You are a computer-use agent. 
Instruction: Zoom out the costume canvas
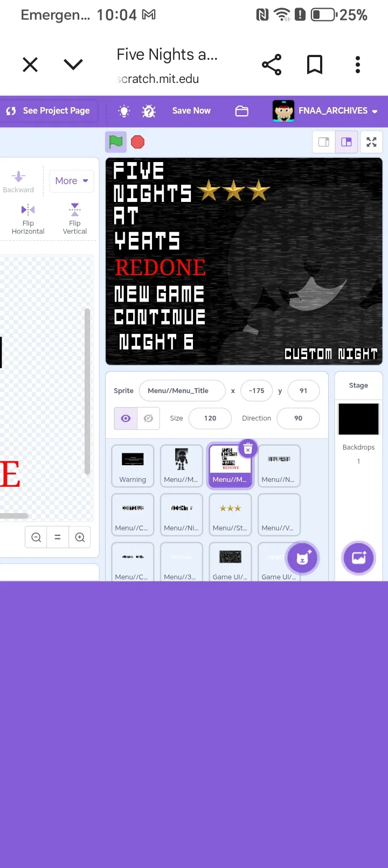(36, 537)
